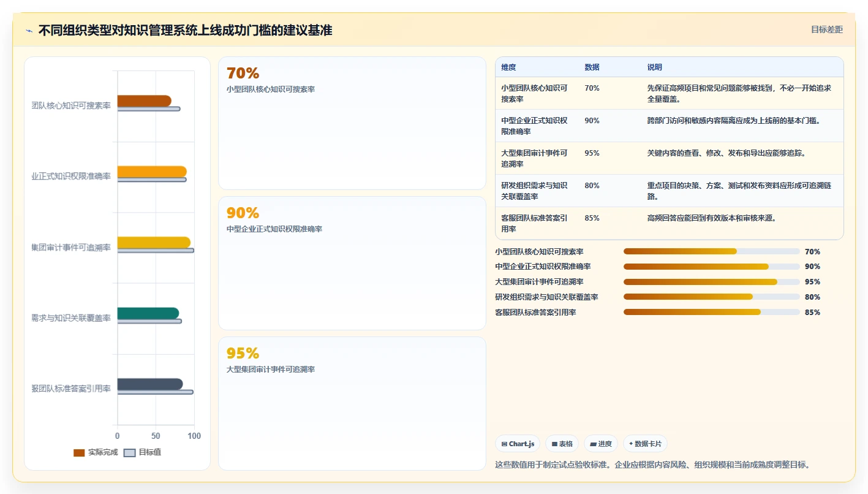Viewport: 868px width, 494px height.
Task: Click the 目标差距 label in the header
Action: coord(826,29)
